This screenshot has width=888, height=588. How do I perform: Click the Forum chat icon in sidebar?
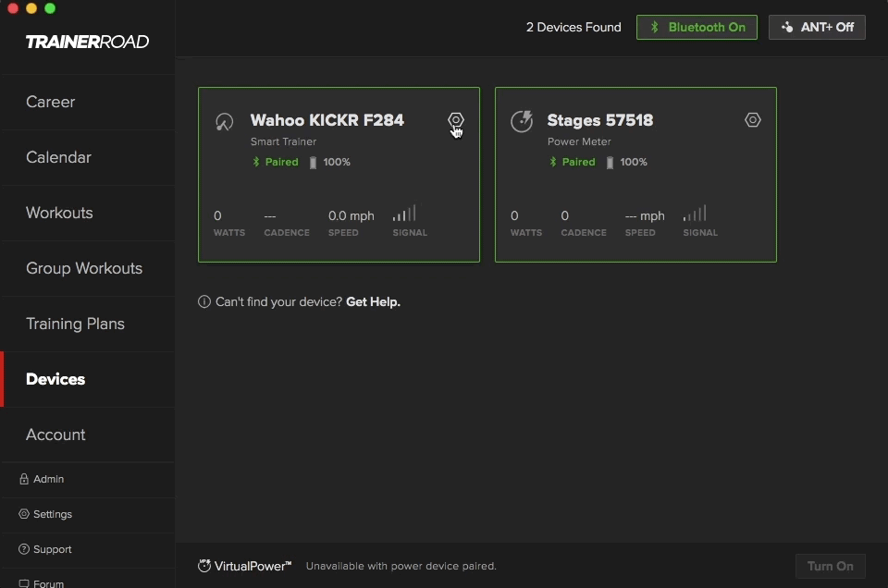(24, 583)
